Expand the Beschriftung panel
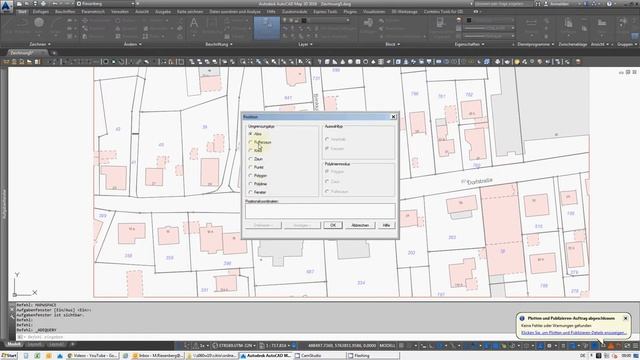The height and width of the screenshot is (360, 640). 219,44
